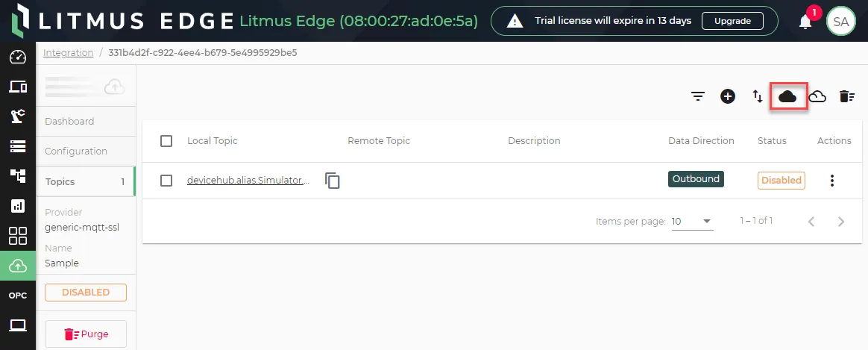The height and width of the screenshot is (350, 868).
Task: Click the DISABLED connector status button
Action: 85,293
